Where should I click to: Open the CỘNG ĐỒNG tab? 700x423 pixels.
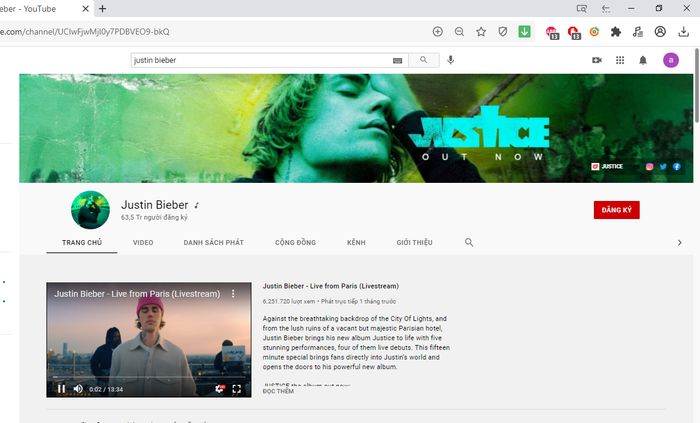coord(295,242)
